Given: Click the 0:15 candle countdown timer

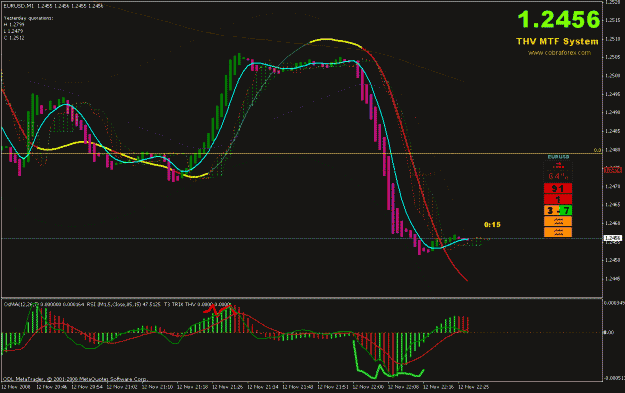Looking at the screenshot, I should (492, 225).
